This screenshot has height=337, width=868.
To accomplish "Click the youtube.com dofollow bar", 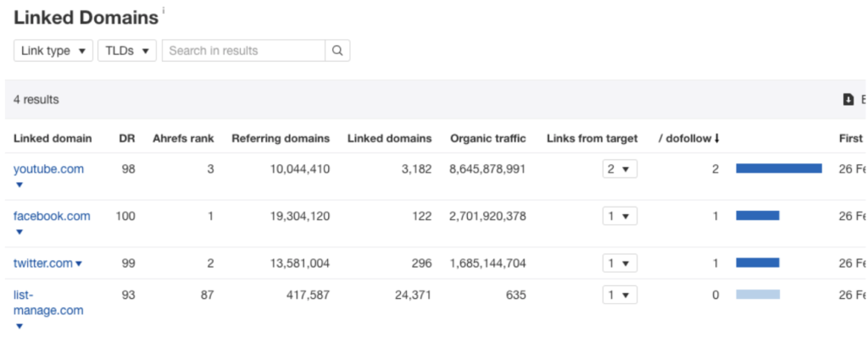I will tap(779, 168).
